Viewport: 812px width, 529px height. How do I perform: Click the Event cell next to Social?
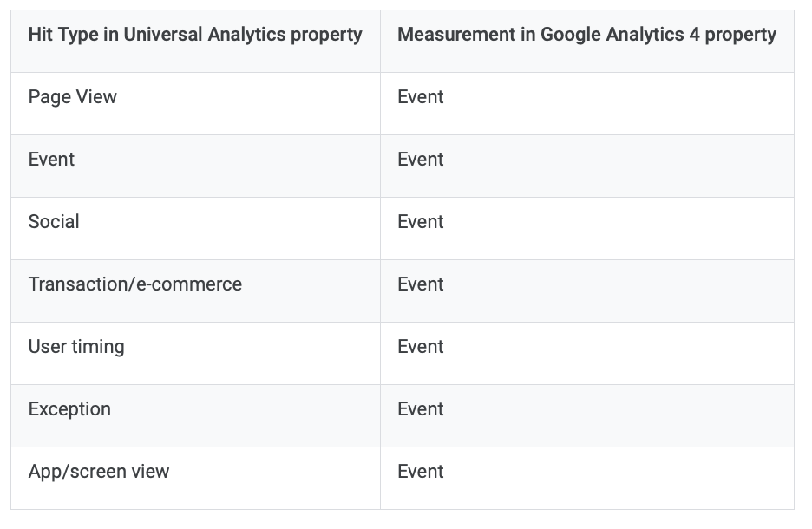coord(586,229)
